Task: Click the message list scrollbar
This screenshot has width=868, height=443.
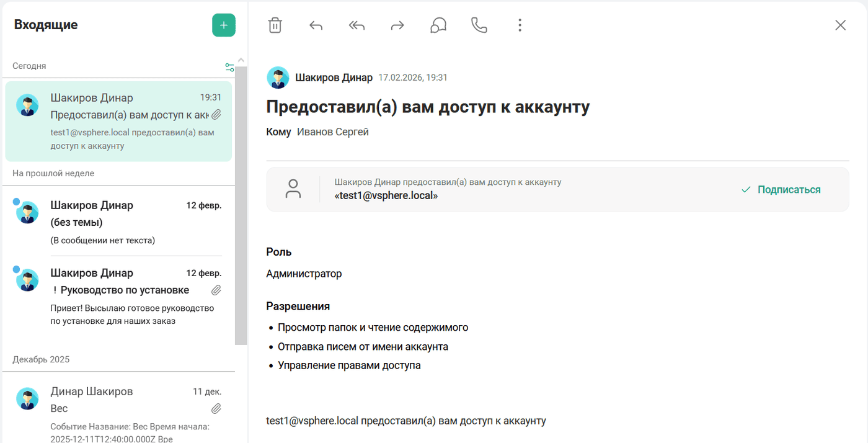Action: [241, 205]
